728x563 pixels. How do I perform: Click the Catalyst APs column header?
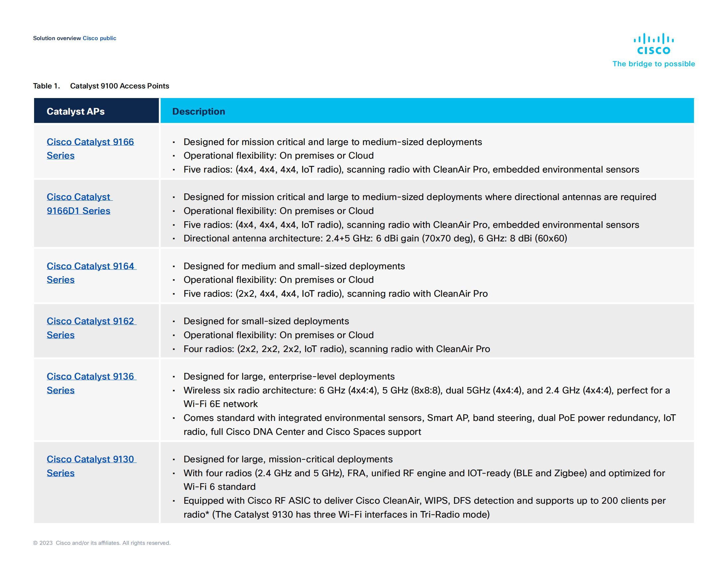[x=75, y=111]
